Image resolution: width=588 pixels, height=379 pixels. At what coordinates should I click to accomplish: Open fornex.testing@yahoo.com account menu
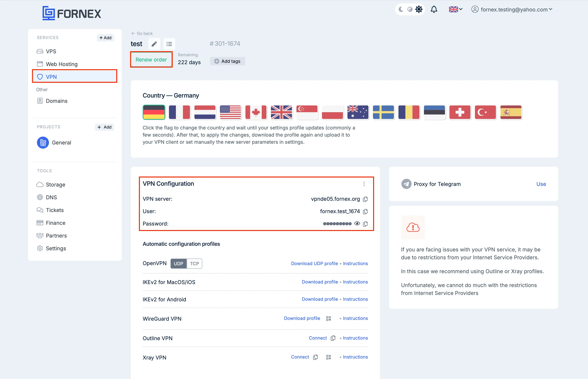[512, 9]
